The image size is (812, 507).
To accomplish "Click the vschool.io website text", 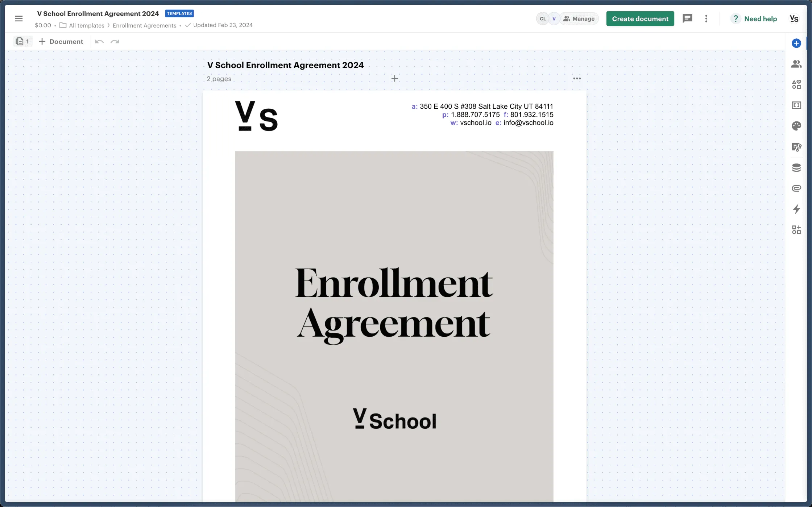I will (476, 123).
